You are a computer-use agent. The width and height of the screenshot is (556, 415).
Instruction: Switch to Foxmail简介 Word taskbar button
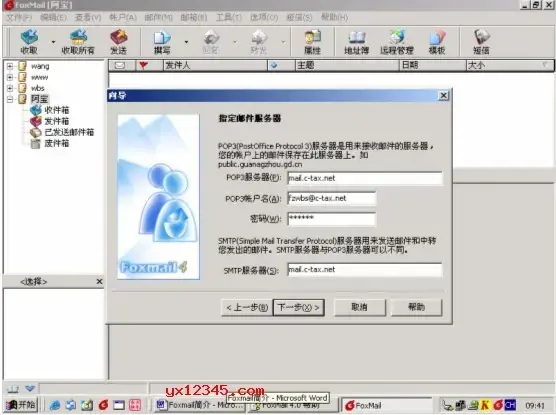(200, 405)
